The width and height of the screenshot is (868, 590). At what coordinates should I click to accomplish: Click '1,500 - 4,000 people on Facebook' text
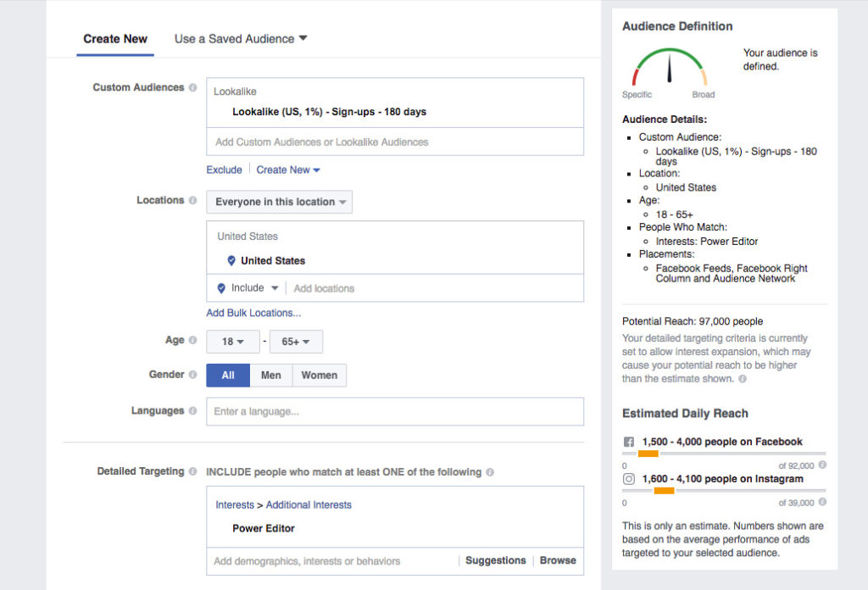tap(722, 442)
